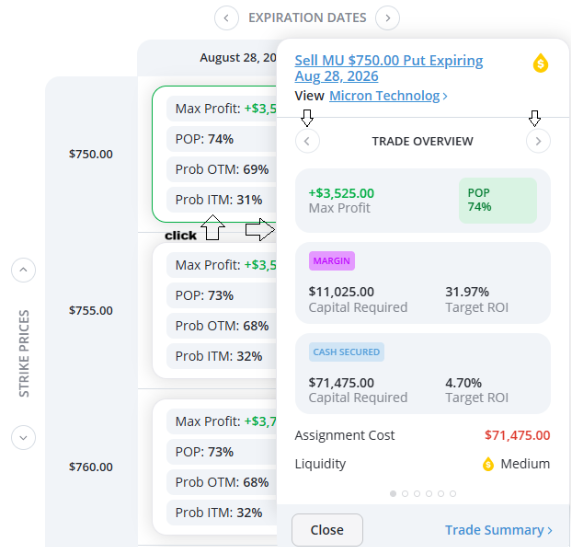This screenshot has width=571, height=547.
Task: Select the $760.00 strike trade card
Action: click(x=215, y=467)
